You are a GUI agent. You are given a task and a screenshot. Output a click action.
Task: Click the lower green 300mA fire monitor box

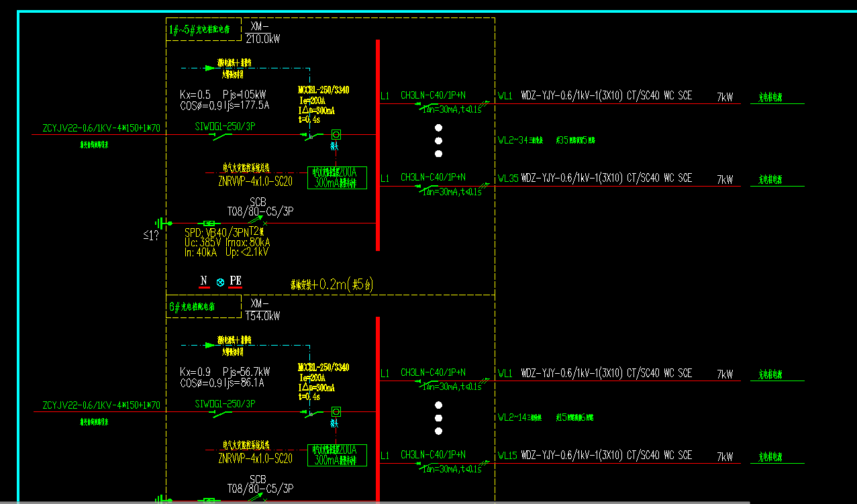tap(337, 455)
